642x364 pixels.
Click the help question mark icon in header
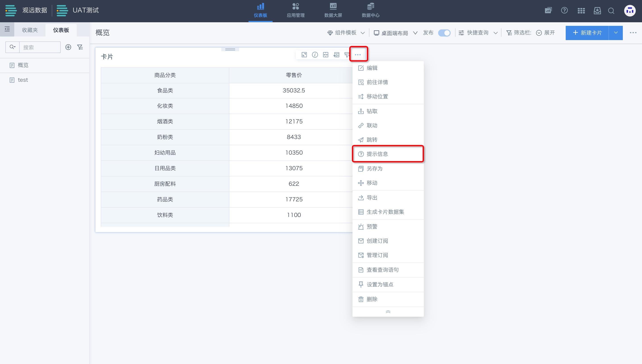click(x=564, y=10)
